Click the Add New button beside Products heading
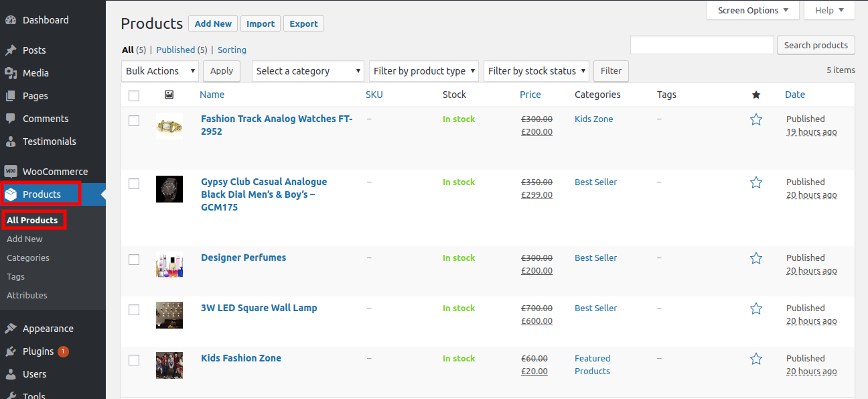The image size is (868, 399). 212,23
